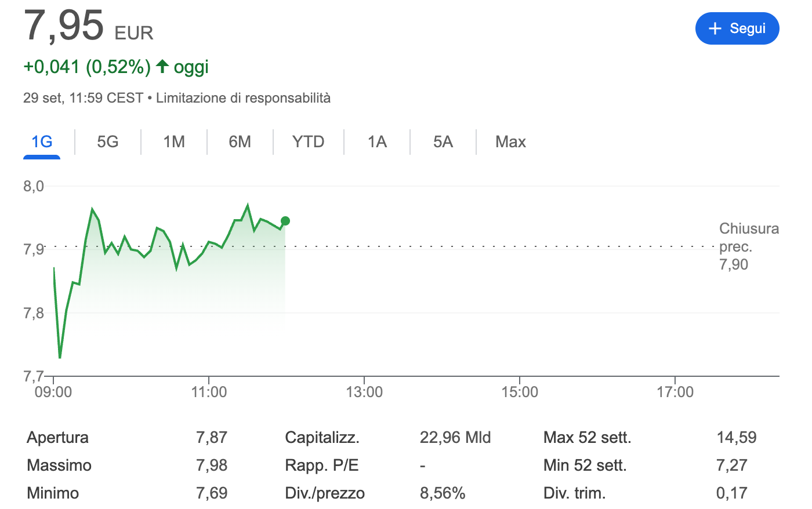Image resolution: width=812 pixels, height=509 pixels.
Task: Click the plus icon in Segui button
Action: [715, 28]
